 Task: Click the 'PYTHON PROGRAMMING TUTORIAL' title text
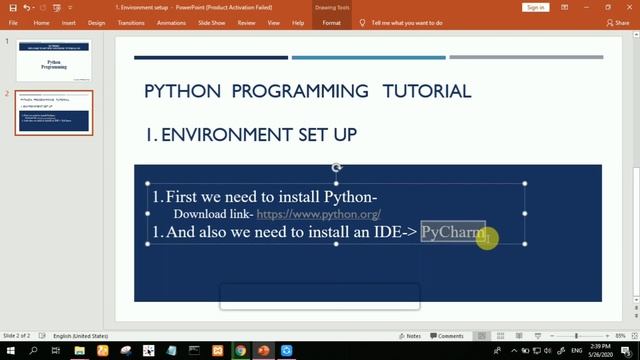tap(308, 91)
